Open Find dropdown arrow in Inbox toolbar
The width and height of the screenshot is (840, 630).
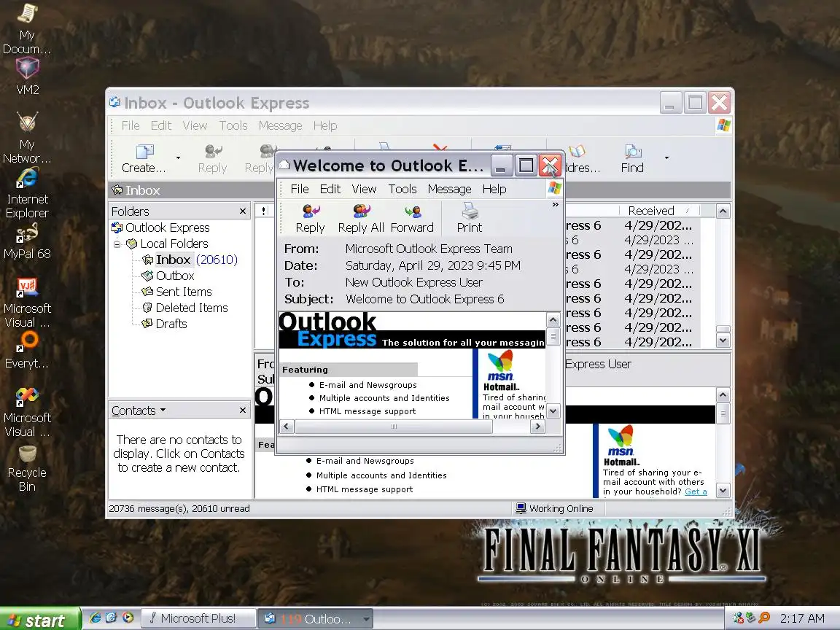(x=666, y=158)
